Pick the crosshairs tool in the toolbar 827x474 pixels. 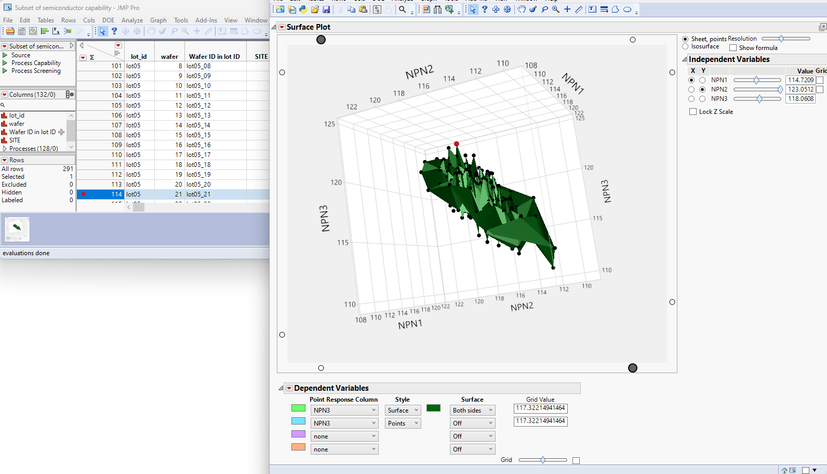pyautogui.click(x=568, y=10)
